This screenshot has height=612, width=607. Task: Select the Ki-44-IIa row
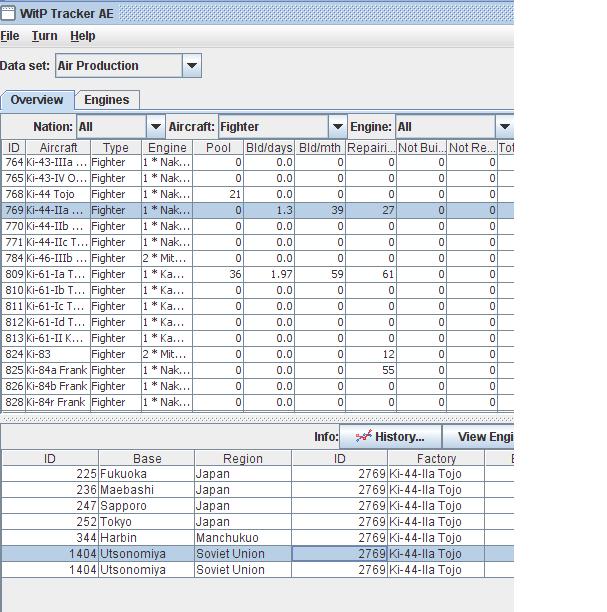(257, 210)
